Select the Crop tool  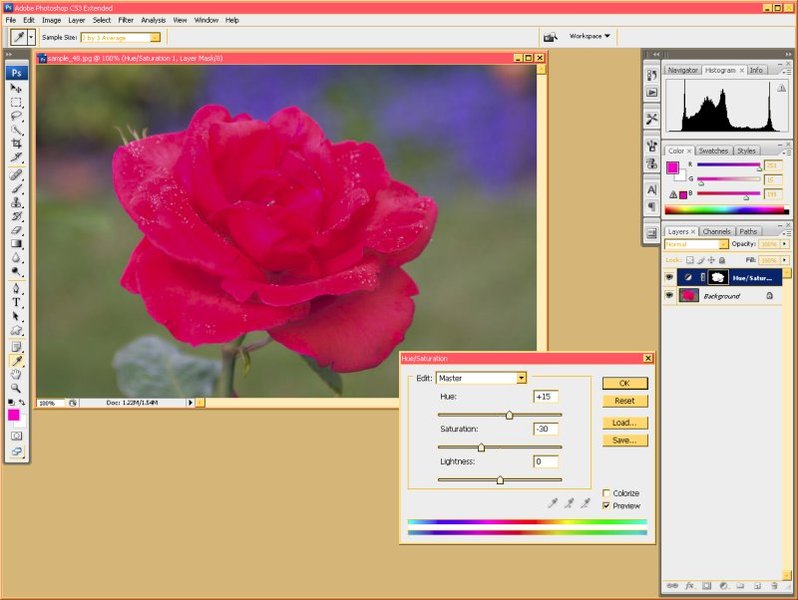pyautogui.click(x=16, y=144)
